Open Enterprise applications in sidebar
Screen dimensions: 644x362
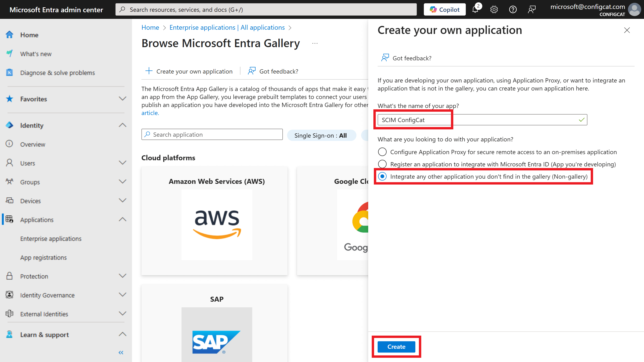[51, 239]
